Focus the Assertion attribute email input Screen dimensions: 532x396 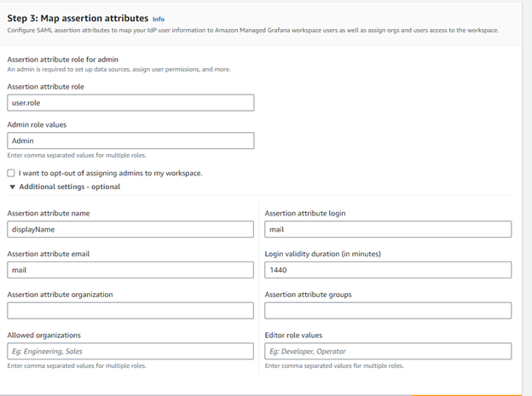130,270
